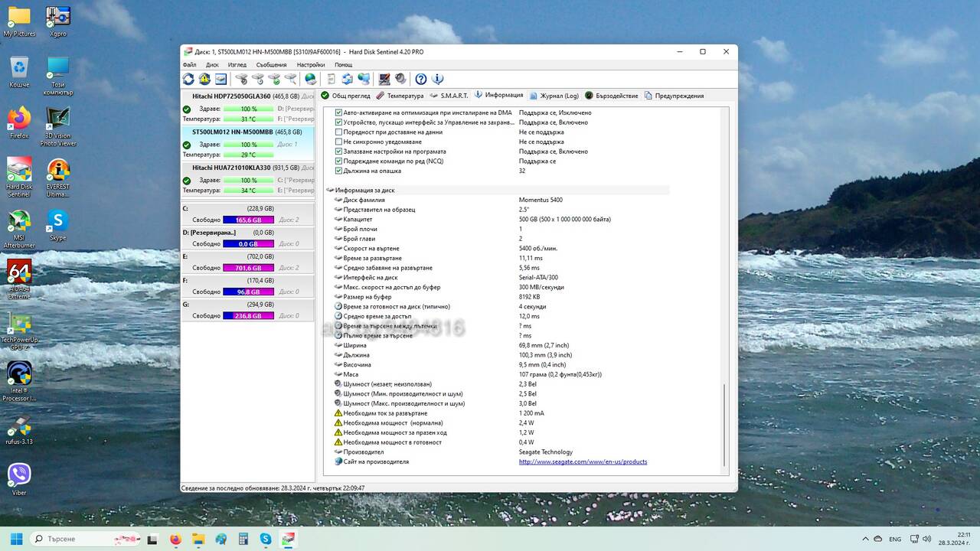Viewport: 980px width, 551px height.
Task: Open File Explorer from the taskbar
Action: coord(199,539)
